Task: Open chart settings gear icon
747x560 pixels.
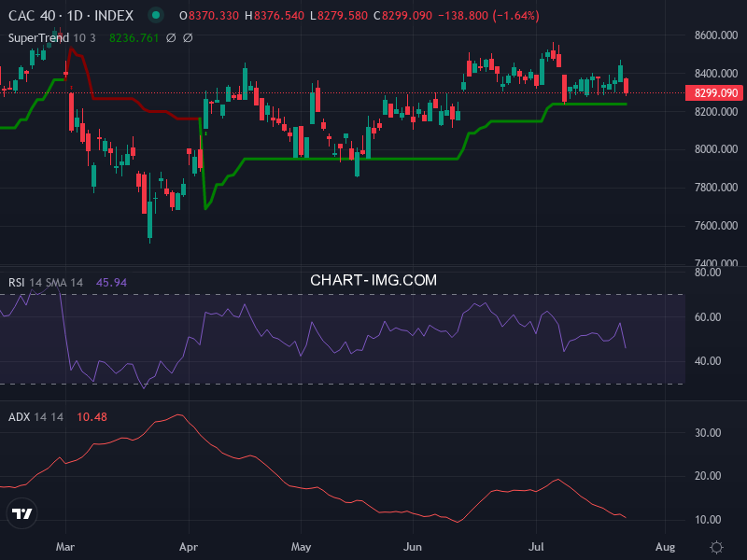Action: [716, 547]
